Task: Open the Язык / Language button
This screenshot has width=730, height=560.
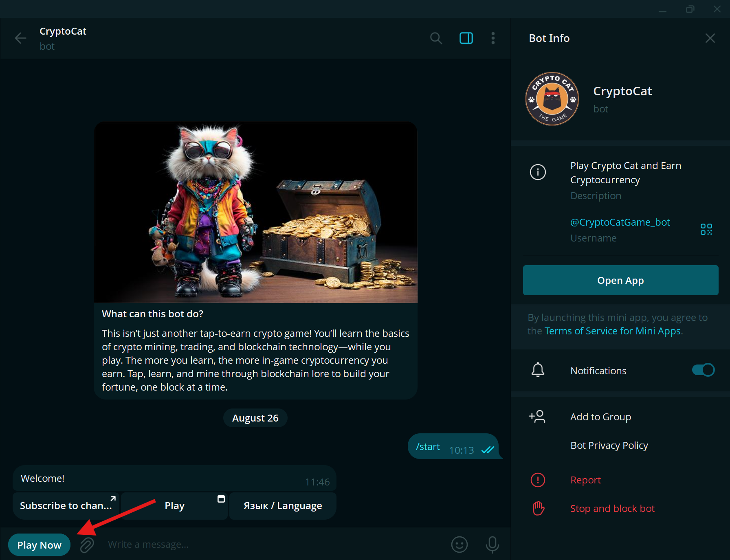Action: tap(283, 506)
